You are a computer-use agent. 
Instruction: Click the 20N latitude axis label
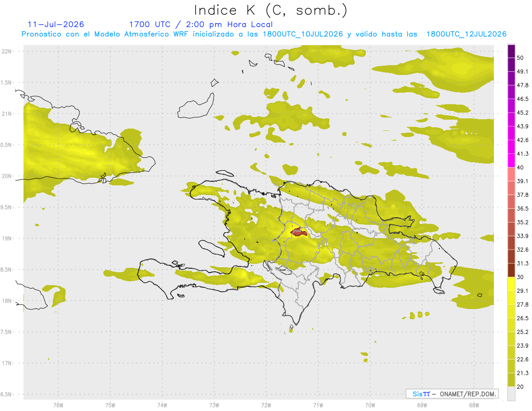8,176
